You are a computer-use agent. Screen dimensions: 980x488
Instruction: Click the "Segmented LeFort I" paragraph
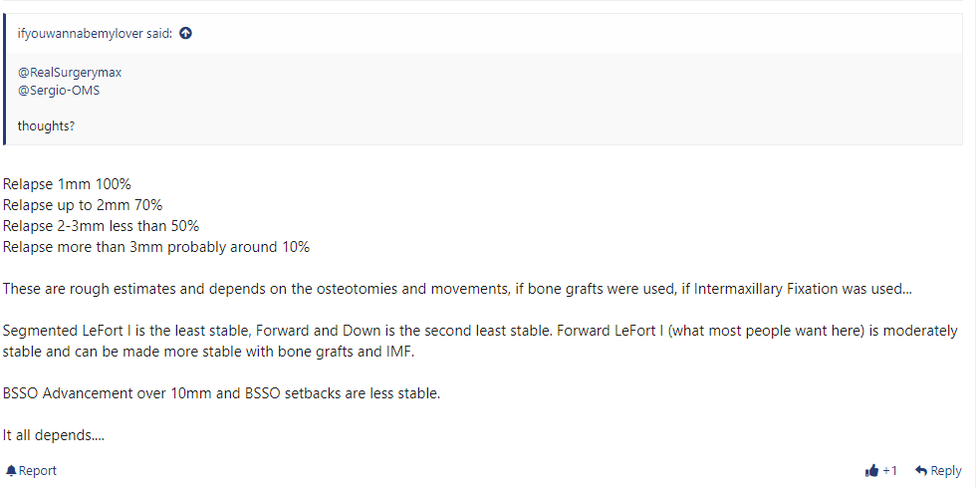[480, 341]
